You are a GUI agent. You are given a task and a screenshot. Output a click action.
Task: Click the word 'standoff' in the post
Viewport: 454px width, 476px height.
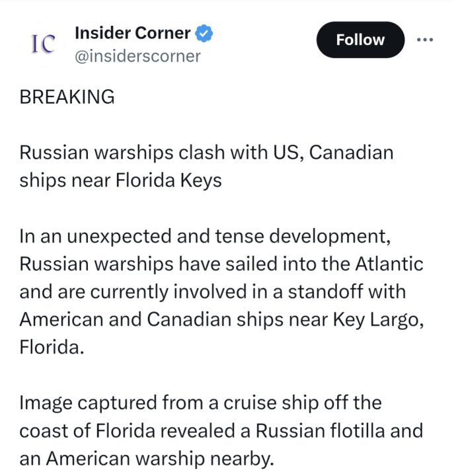(x=325, y=292)
